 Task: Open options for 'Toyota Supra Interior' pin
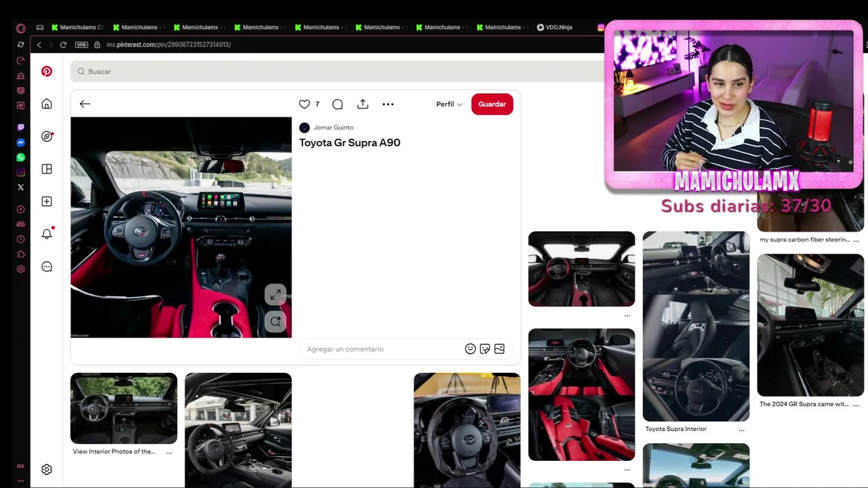741,430
